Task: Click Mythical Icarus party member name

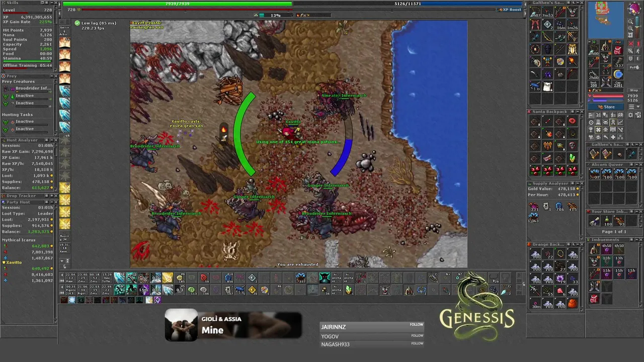Action: coord(19,240)
